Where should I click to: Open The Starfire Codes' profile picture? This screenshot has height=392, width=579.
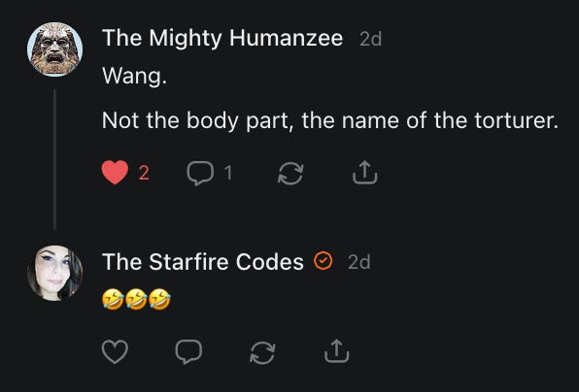54,274
